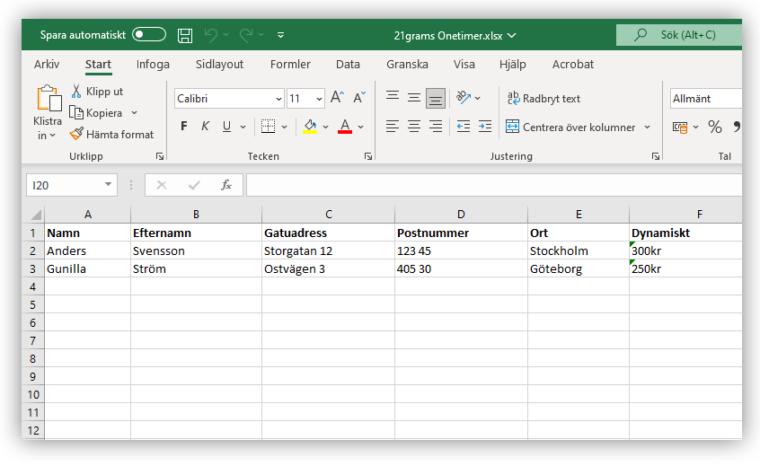This screenshot has height=466, width=760.
Task: Expand the font color dropdown arrow
Action: 361,127
